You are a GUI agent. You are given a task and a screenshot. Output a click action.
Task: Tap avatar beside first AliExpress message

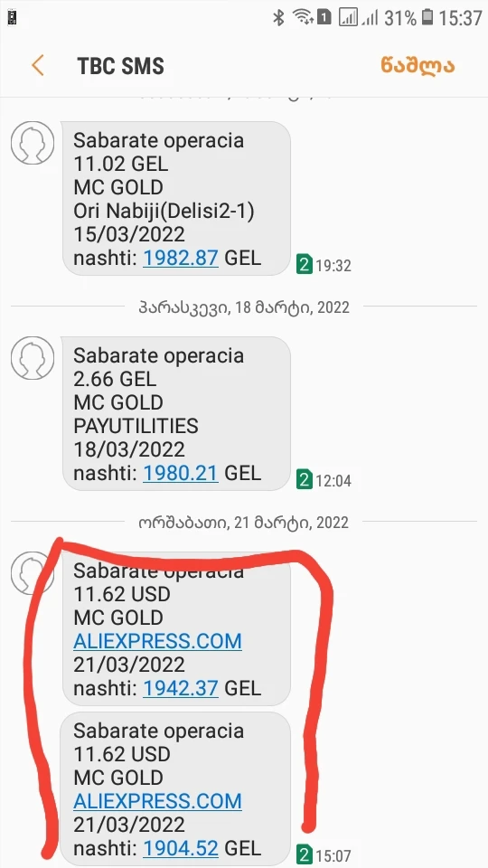33,573
